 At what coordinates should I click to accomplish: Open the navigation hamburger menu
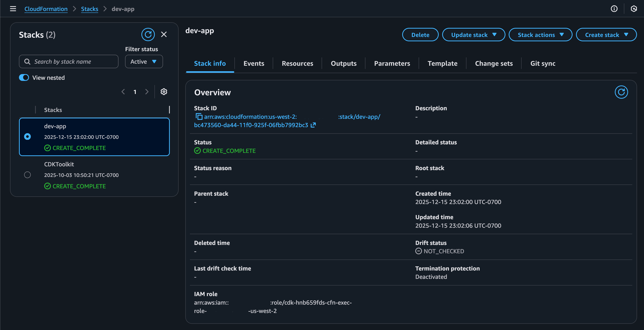[13, 9]
